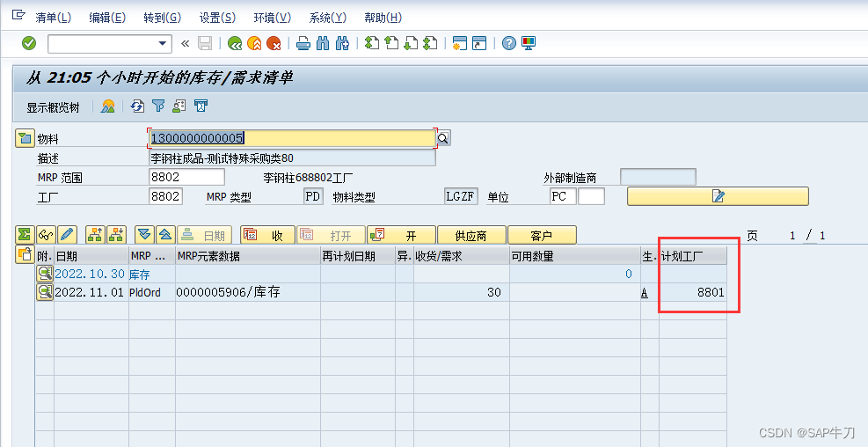Image resolution: width=868 pixels, height=447 pixels.
Task: Click the Find binoculars icon
Action: (x=323, y=43)
